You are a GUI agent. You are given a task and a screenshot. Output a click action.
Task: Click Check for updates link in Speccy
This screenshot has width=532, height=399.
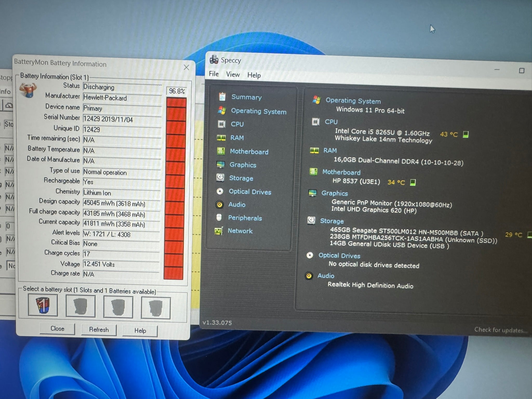point(501,330)
